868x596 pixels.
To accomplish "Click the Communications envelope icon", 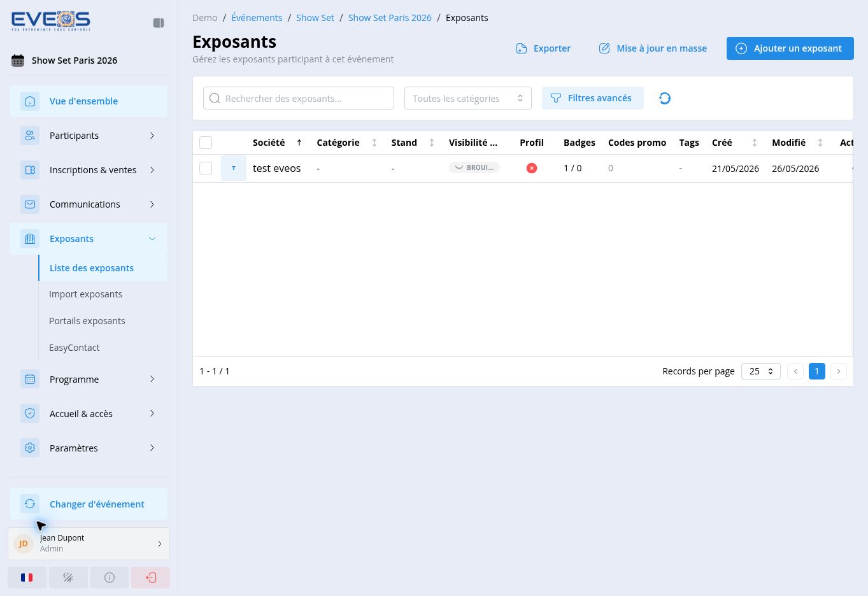I will tap(30, 204).
